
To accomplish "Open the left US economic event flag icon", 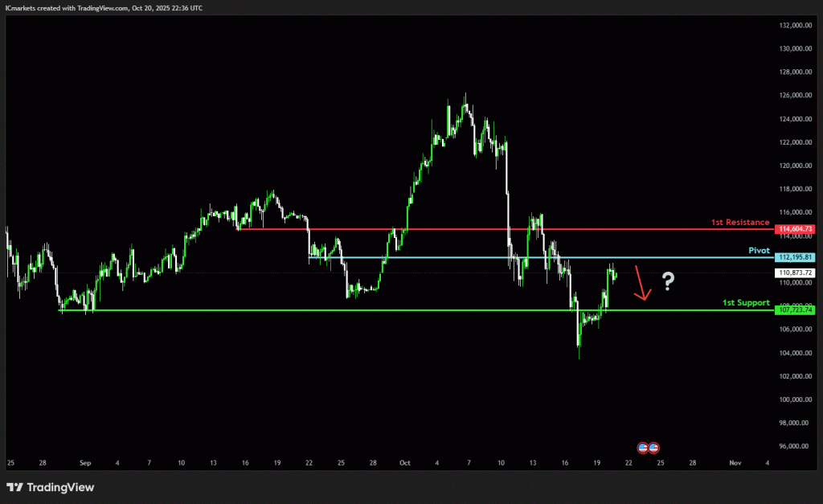I will tap(642, 446).
